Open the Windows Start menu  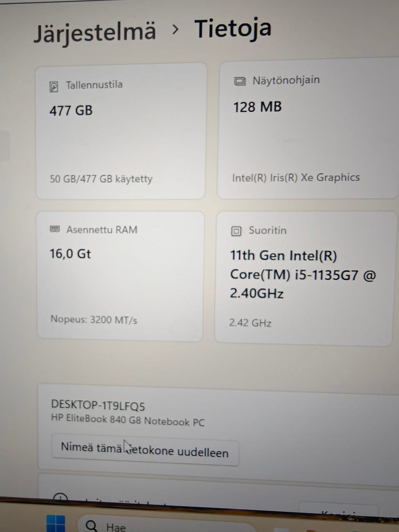[56, 524]
